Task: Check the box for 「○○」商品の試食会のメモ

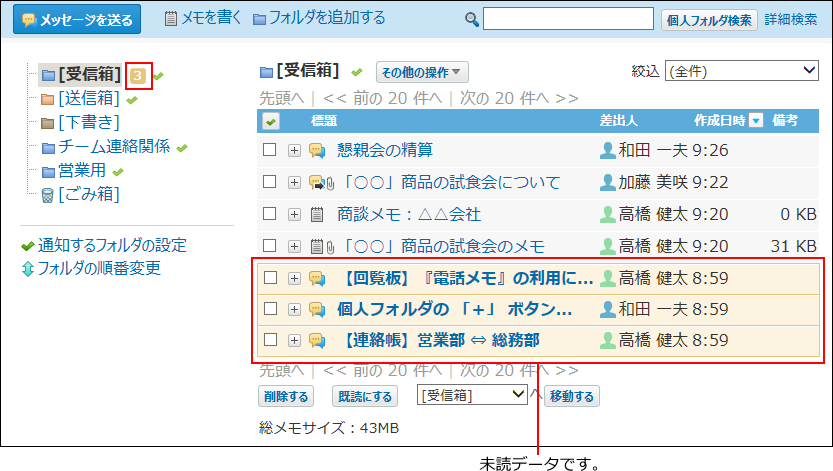Action: [x=270, y=245]
